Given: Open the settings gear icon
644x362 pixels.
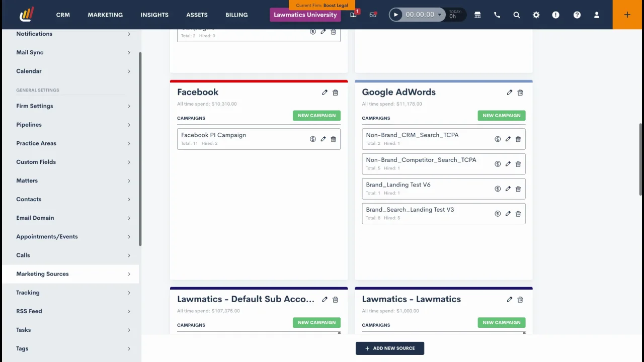Looking at the screenshot, I should click(x=536, y=15).
